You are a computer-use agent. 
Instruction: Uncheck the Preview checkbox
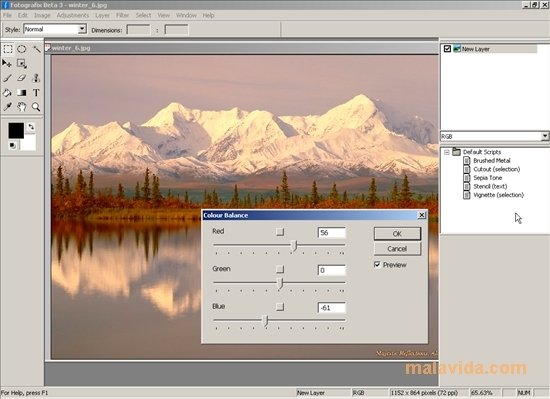[x=377, y=265]
